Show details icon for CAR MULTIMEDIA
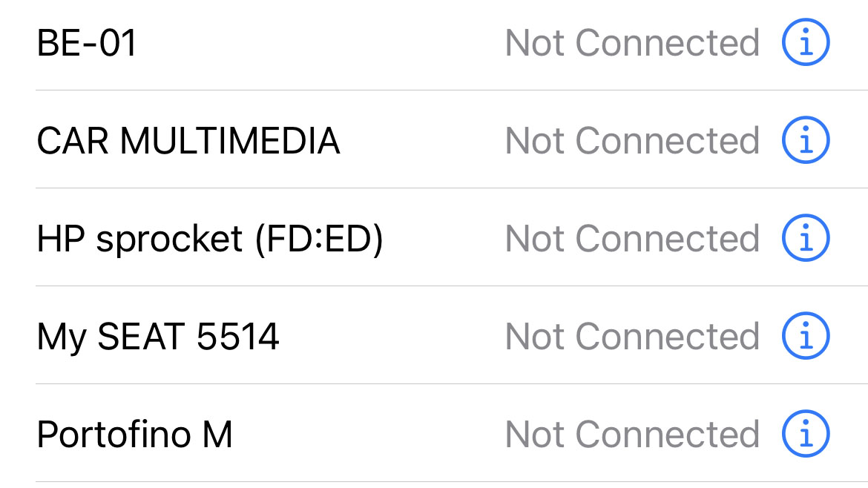The width and height of the screenshot is (868, 488). [806, 141]
